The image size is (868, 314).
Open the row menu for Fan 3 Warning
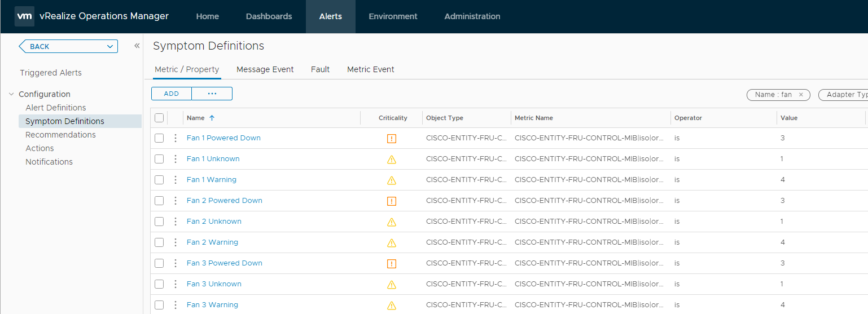(176, 305)
